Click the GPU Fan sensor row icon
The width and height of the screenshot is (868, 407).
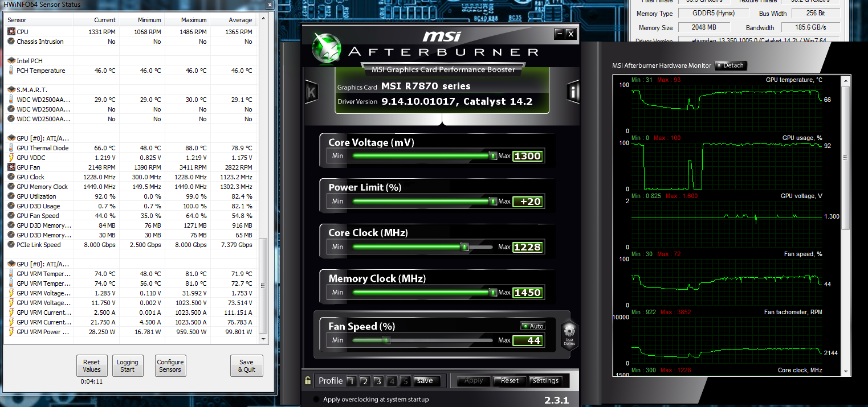click(11, 167)
